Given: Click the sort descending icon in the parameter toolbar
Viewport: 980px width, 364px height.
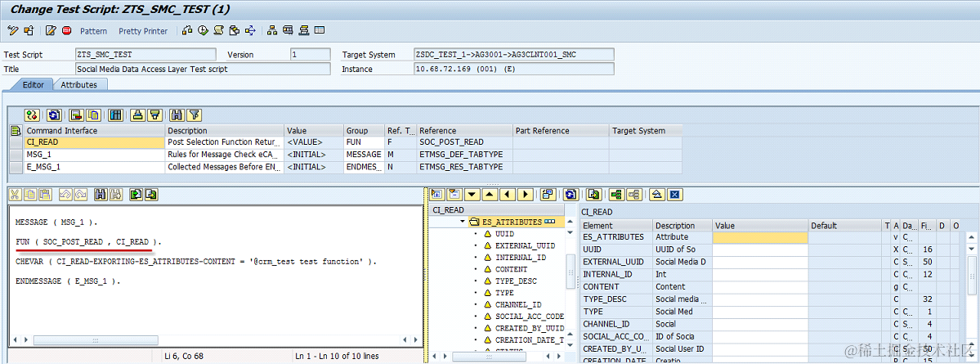Looking at the screenshot, I should (155, 115).
